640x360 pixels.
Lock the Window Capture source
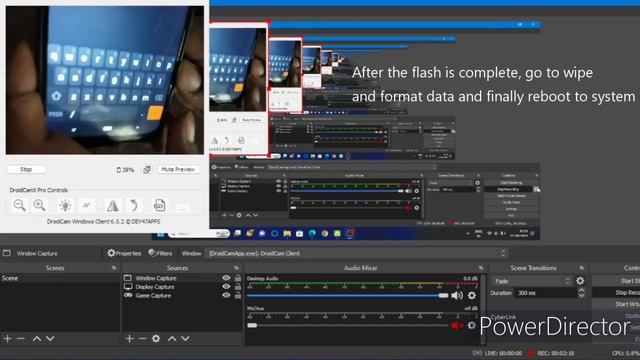coord(238,278)
